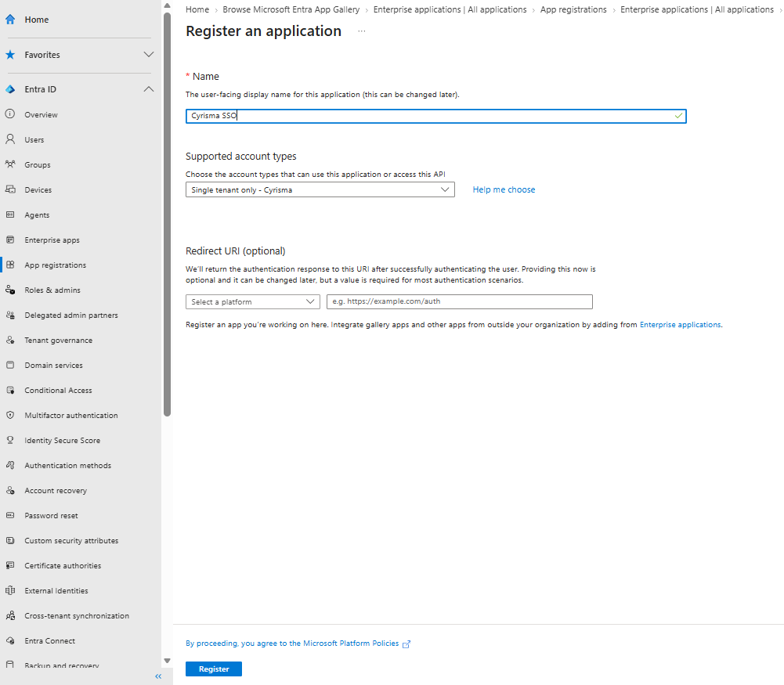This screenshot has width=784, height=685.
Task: Go to Entra Connect in the sidebar
Action: [49, 641]
